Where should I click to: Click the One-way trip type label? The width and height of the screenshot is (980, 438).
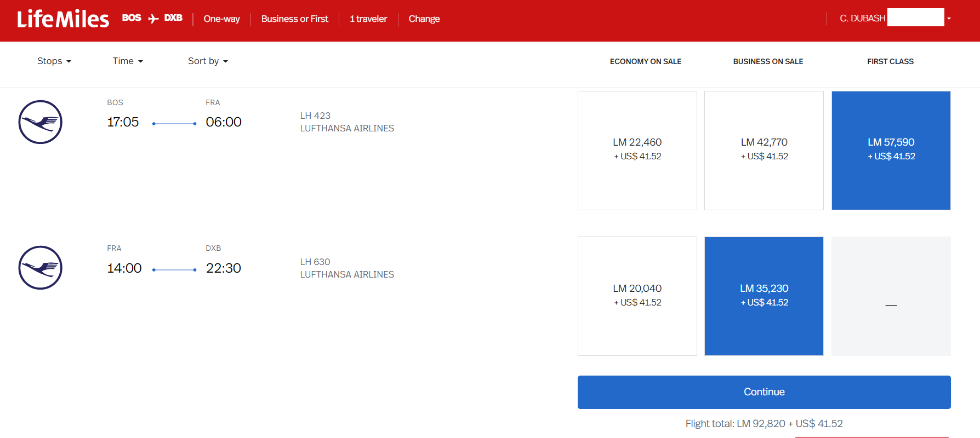point(221,19)
